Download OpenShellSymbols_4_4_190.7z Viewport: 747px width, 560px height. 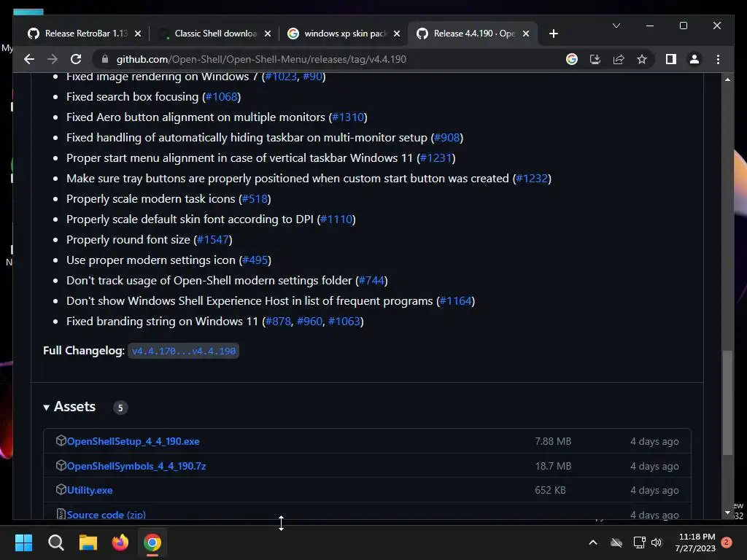pyautogui.click(x=136, y=466)
